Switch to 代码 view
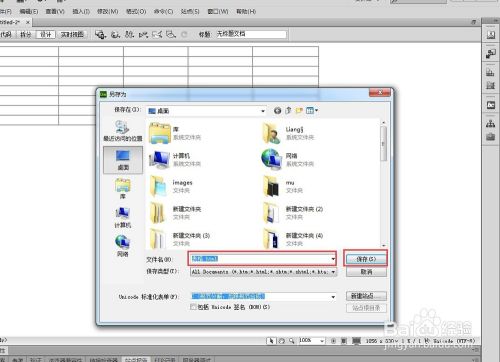The height and width of the screenshot is (362, 500). (6, 34)
